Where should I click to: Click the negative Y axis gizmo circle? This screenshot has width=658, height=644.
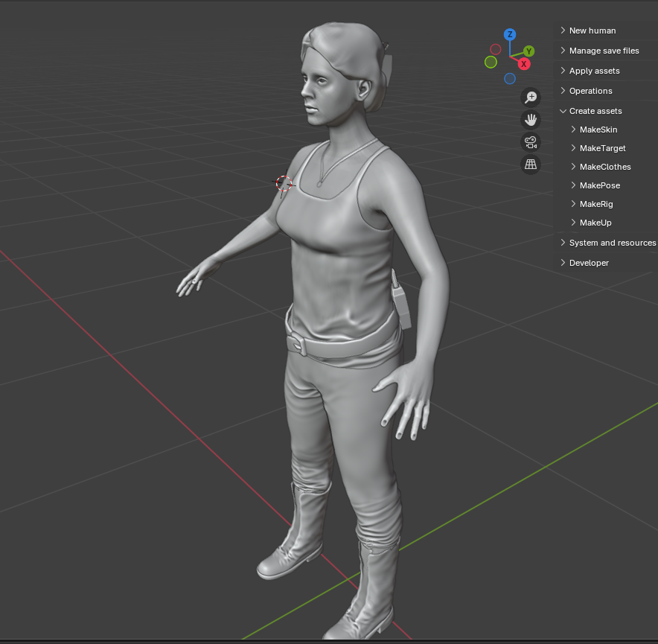(491, 62)
